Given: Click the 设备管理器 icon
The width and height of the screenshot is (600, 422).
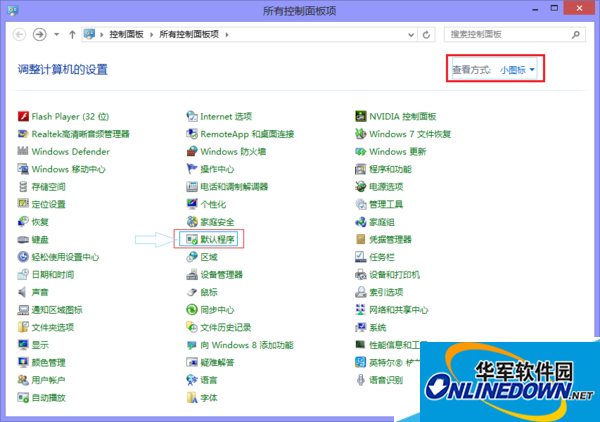Looking at the screenshot, I should point(192,275).
